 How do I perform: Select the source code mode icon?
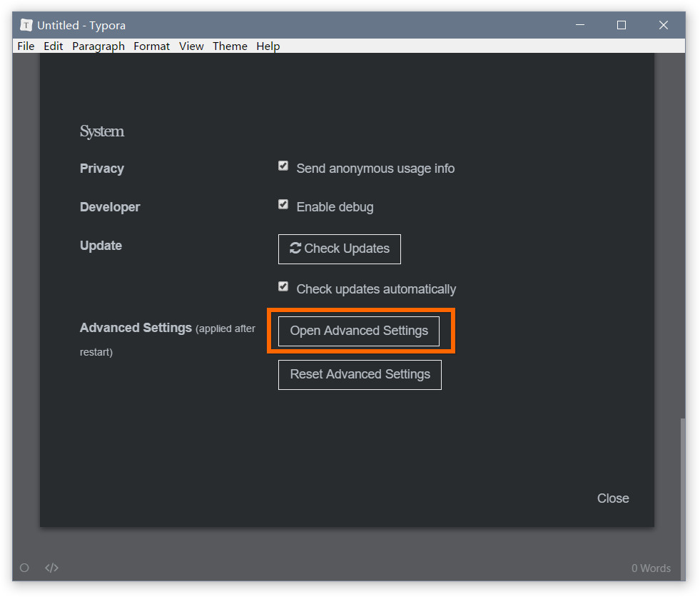point(51,568)
